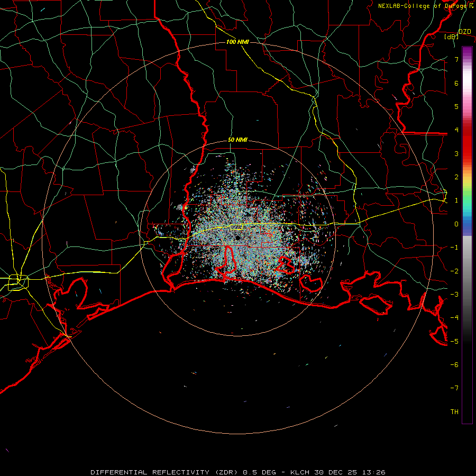Click the legend value -3

point(454,295)
